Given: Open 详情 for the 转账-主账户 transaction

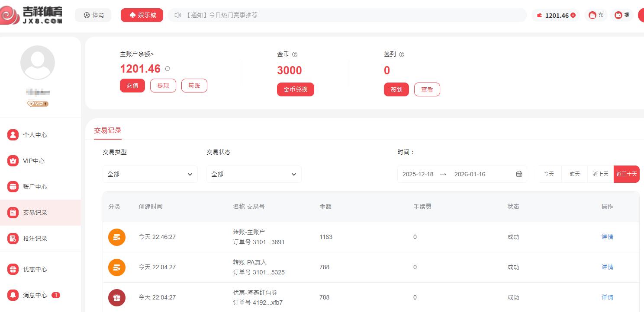Looking at the screenshot, I should (607, 237).
